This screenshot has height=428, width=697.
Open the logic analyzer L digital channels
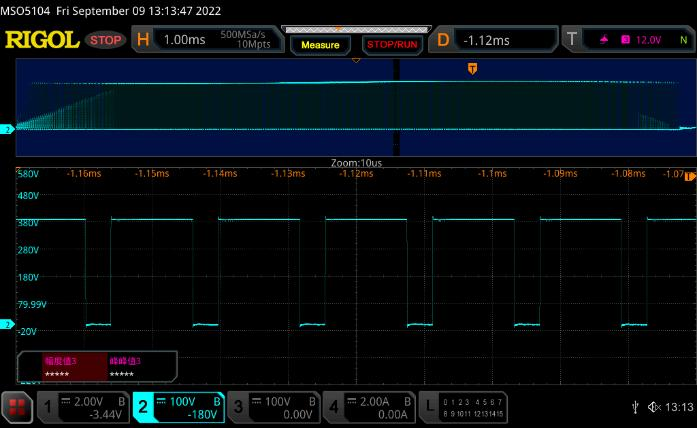click(x=462, y=406)
